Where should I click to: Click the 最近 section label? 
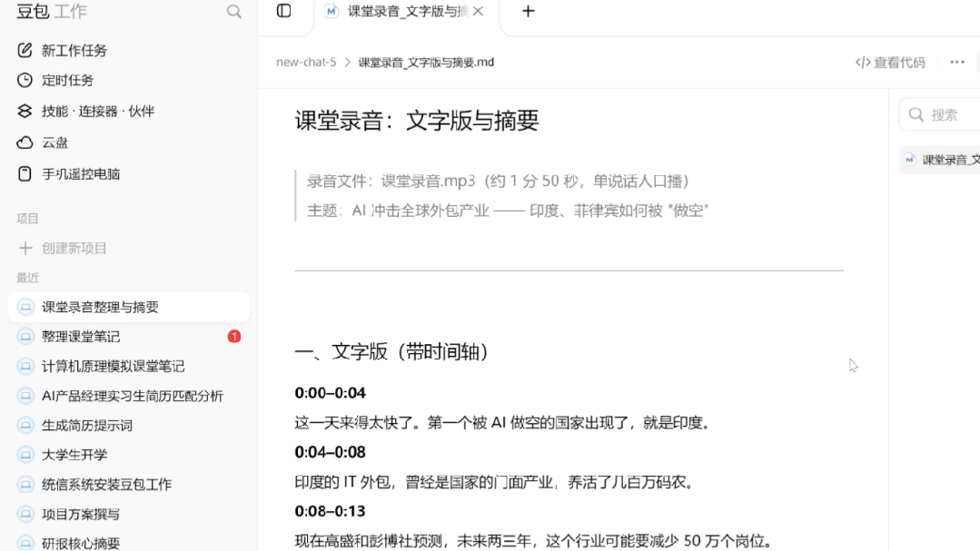coord(27,278)
